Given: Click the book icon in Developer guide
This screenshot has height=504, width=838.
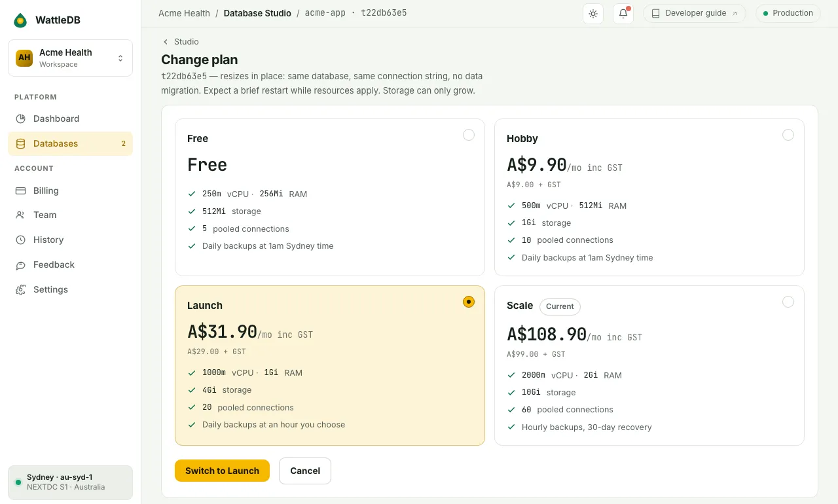Looking at the screenshot, I should click(x=656, y=13).
